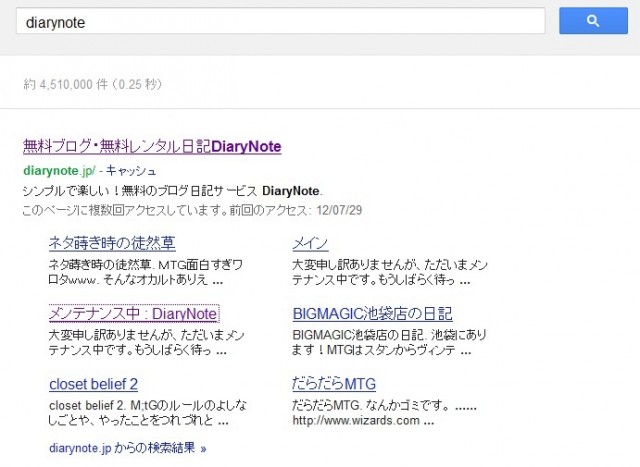This screenshot has height=467, width=640.
Task: Click the maintenance description under メンテナンス中 : DiaryNote
Action: click(146, 342)
